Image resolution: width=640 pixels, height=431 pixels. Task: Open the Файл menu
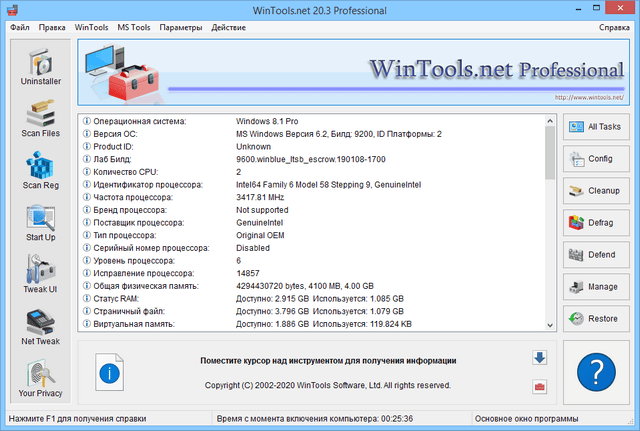pyautogui.click(x=20, y=26)
